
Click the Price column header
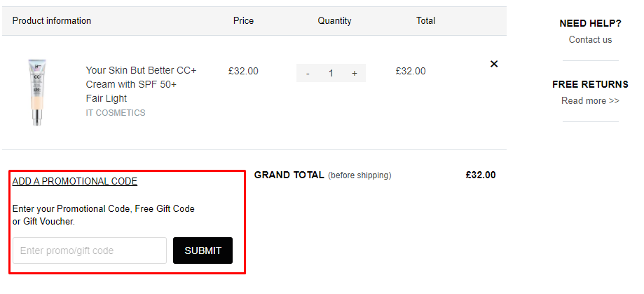(x=243, y=21)
